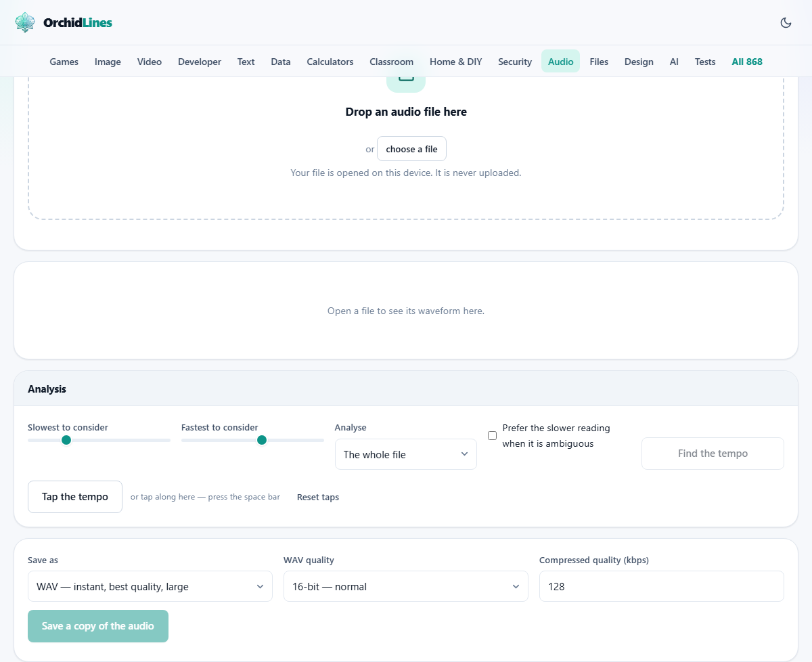Image resolution: width=812 pixels, height=662 pixels.
Task: Click the Drop an audio file here zone
Action: click(406, 148)
